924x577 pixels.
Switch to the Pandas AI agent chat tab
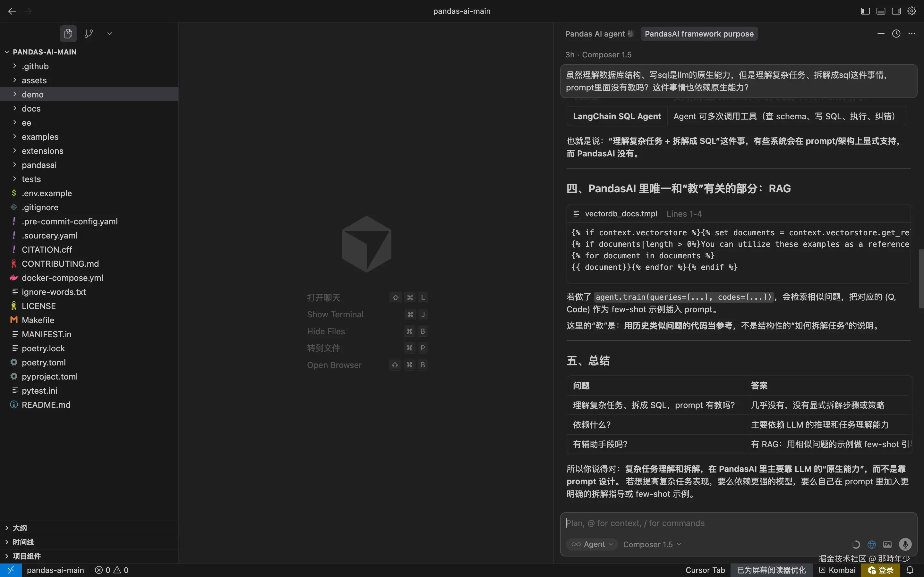click(599, 34)
